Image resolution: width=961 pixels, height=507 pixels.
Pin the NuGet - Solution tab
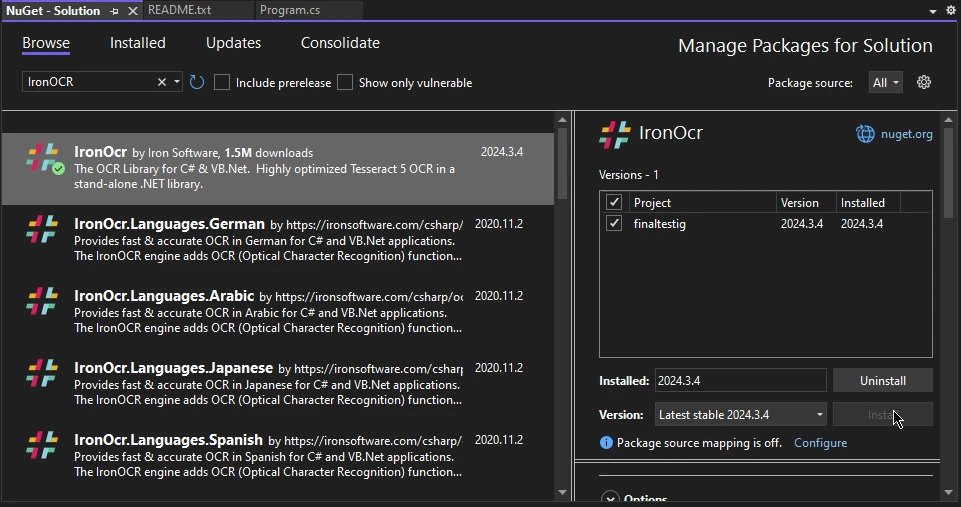pos(115,11)
